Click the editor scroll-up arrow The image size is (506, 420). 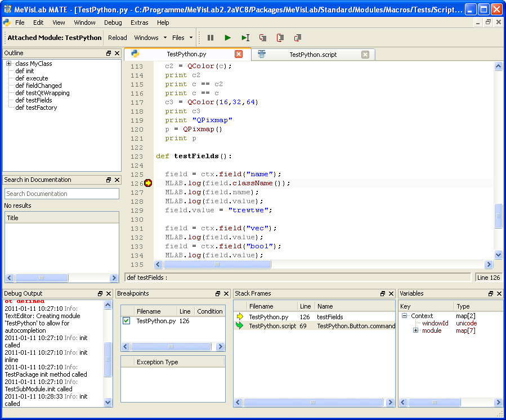498,66
